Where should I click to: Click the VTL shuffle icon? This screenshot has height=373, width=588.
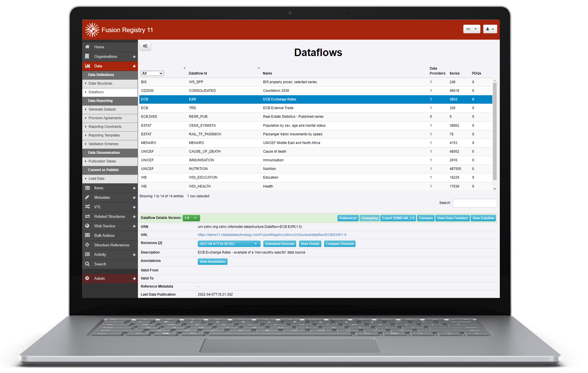coord(87,207)
